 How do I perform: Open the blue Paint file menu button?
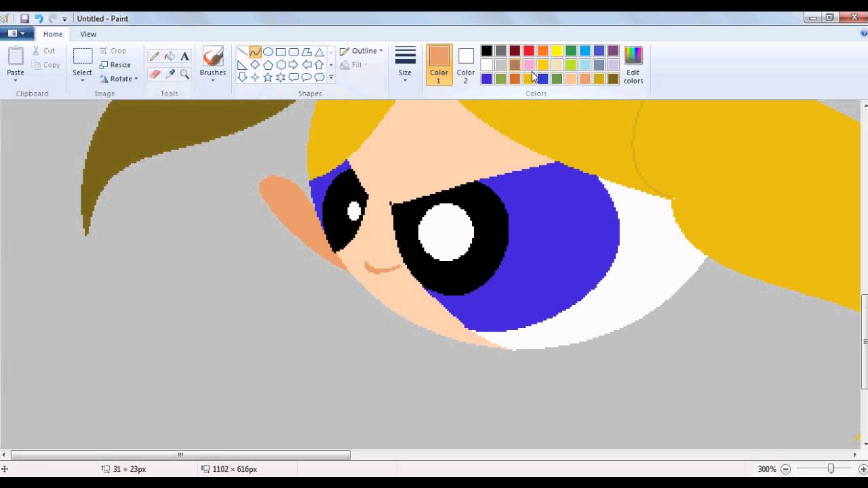[x=17, y=33]
